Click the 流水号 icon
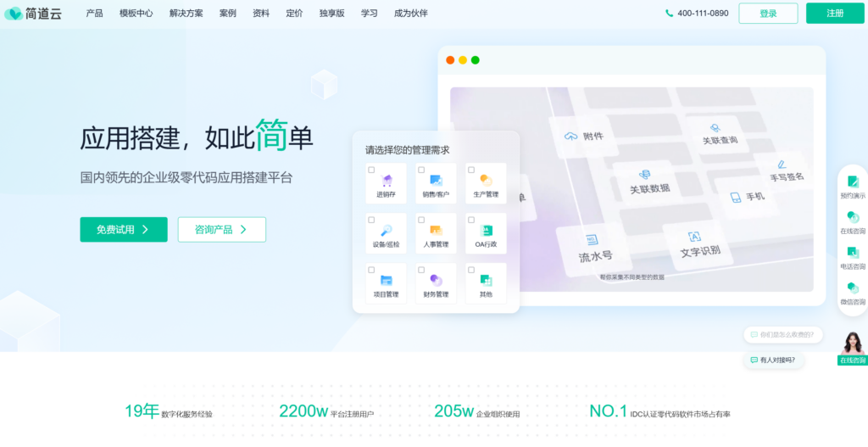The width and height of the screenshot is (868, 447). coord(591,240)
